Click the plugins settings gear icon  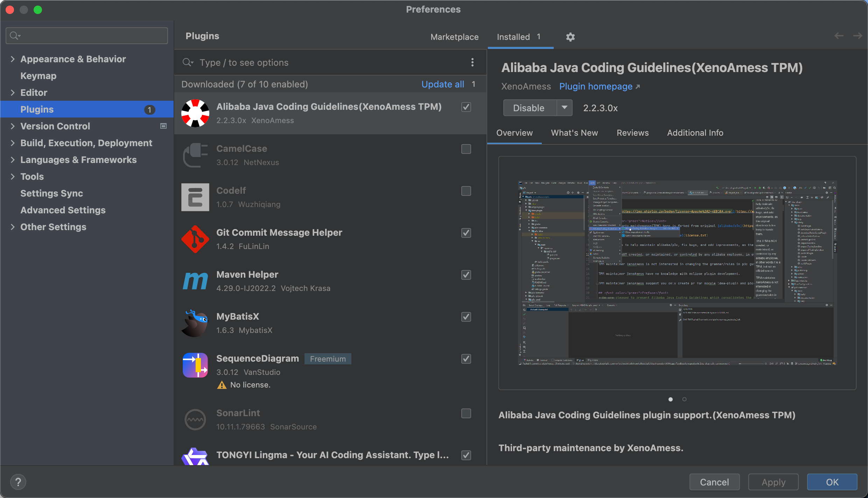[570, 37]
